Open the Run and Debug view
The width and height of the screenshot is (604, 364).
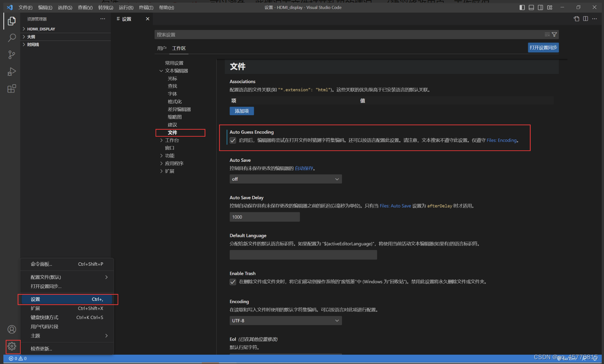(12, 72)
